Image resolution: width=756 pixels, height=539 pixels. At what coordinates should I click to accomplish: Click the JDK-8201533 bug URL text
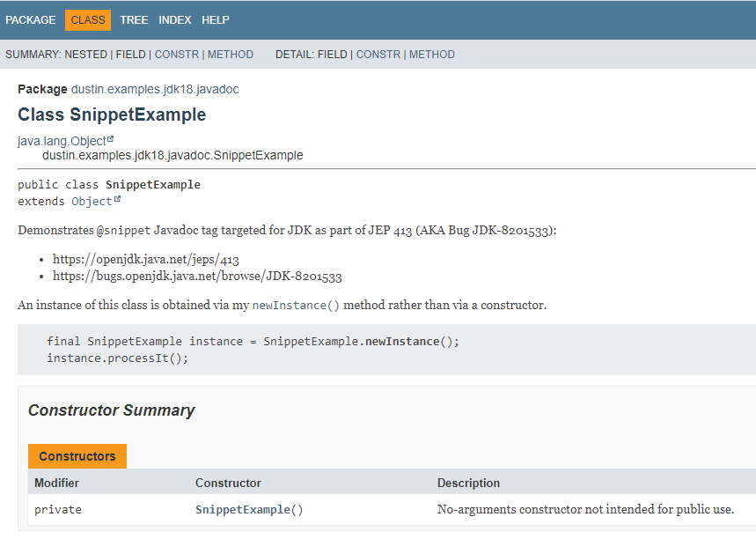click(197, 276)
